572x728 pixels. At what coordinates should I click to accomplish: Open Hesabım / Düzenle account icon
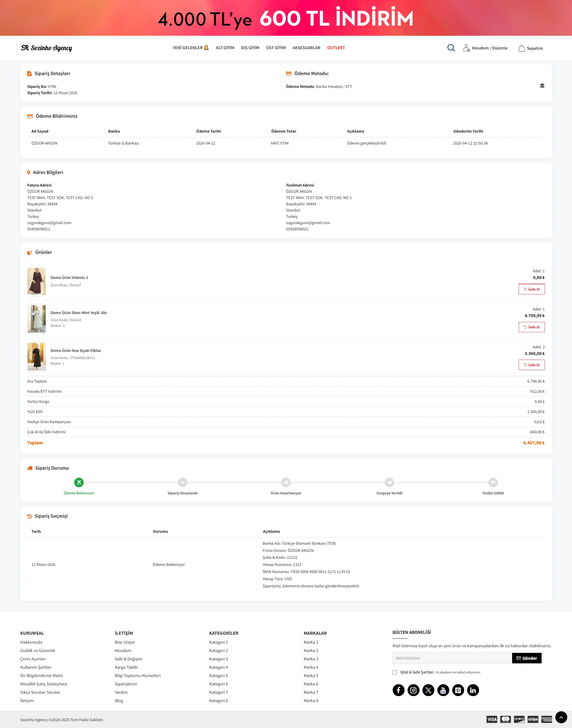466,48
